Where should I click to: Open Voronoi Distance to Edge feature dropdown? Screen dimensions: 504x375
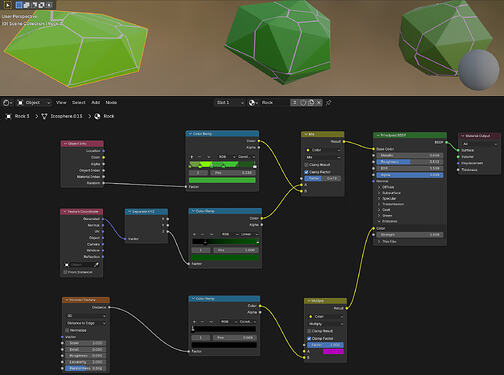click(86, 323)
